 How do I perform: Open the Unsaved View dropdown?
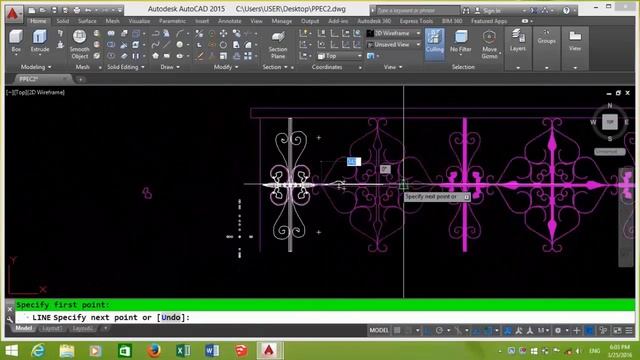tap(394, 44)
